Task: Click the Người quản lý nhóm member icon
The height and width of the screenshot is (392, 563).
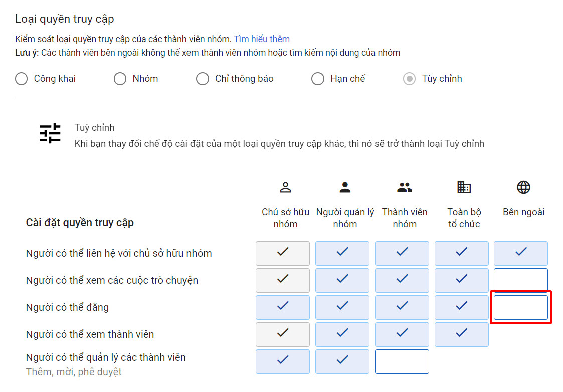Action: click(x=344, y=187)
